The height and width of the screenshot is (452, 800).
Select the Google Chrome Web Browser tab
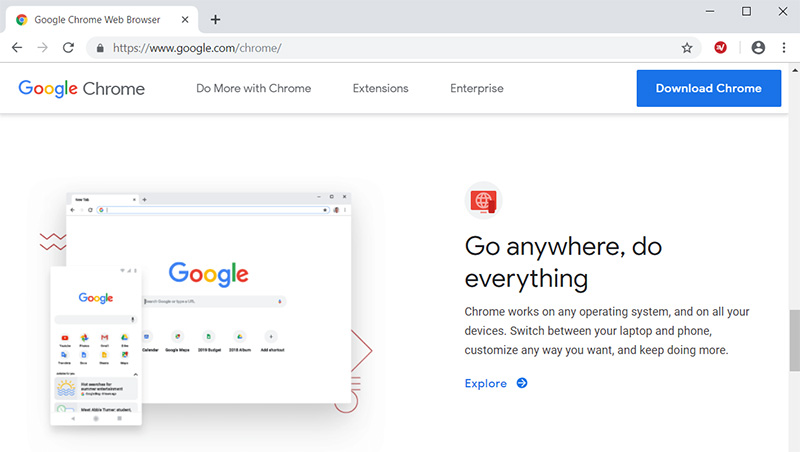(102, 19)
